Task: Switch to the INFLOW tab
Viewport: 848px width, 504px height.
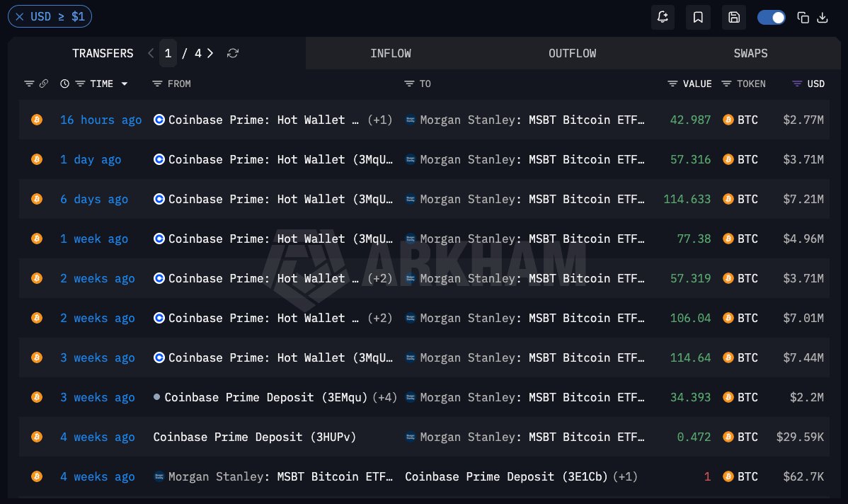Action: 391,53
